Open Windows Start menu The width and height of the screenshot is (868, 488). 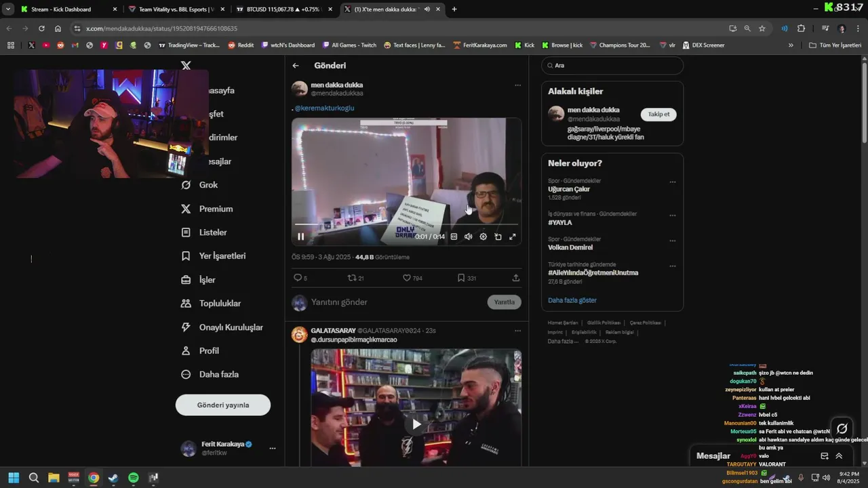14,478
